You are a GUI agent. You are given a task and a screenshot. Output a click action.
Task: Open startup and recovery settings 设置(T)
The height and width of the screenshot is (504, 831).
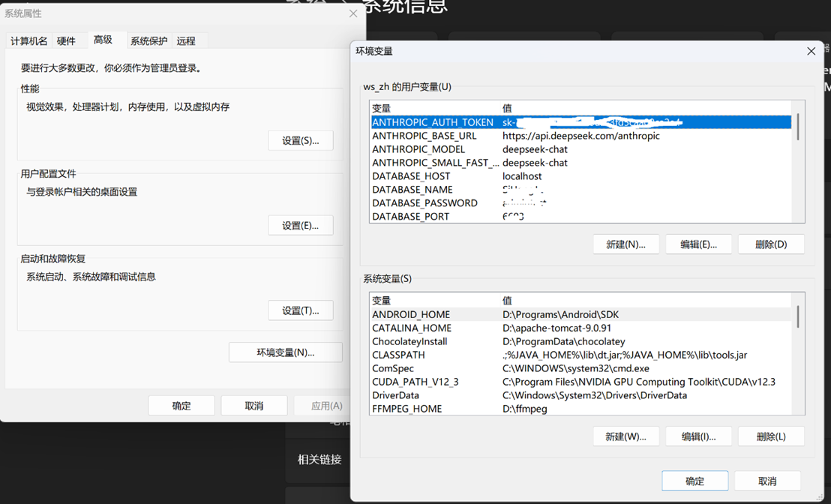click(300, 310)
